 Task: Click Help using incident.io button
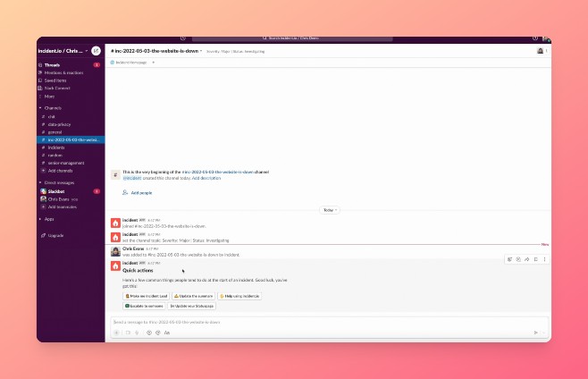(x=239, y=296)
